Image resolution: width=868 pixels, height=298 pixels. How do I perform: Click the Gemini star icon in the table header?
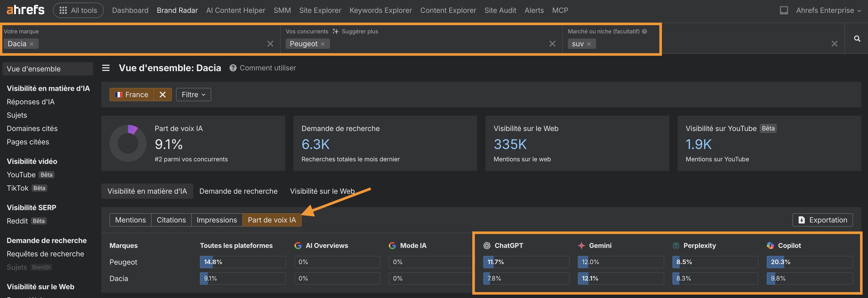581,246
